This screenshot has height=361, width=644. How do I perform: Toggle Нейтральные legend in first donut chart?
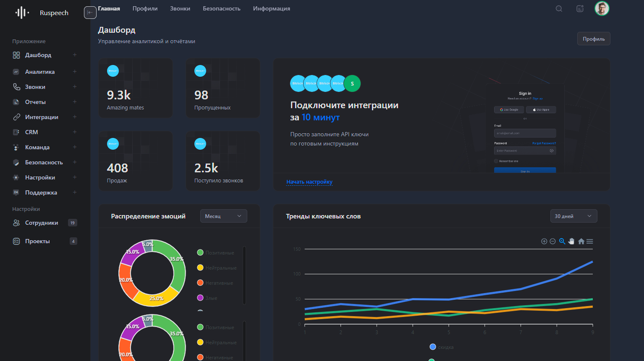(217, 268)
